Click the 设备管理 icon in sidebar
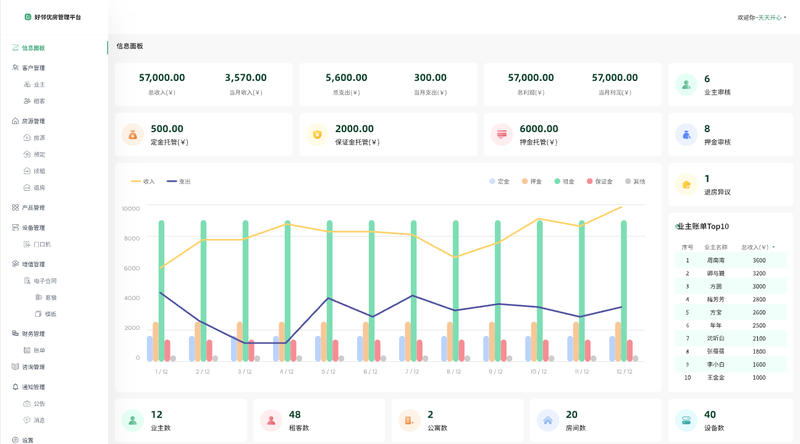Image resolution: width=800 pixels, height=444 pixels. pyautogui.click(x=15, y=227)
